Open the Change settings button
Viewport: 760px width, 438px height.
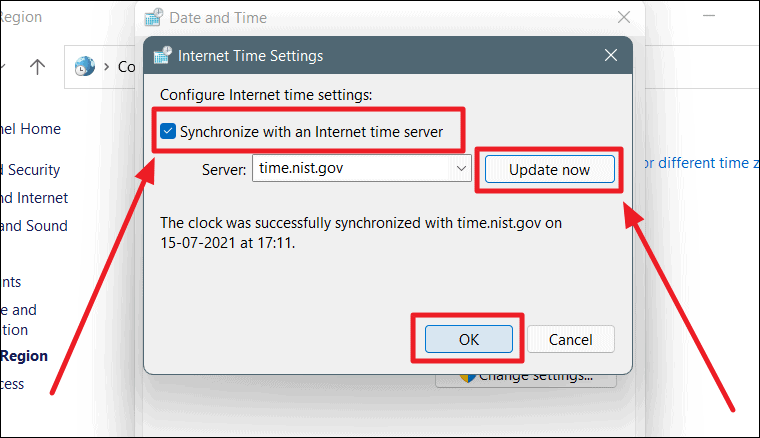pyautogui.click(x=526, y=380)
